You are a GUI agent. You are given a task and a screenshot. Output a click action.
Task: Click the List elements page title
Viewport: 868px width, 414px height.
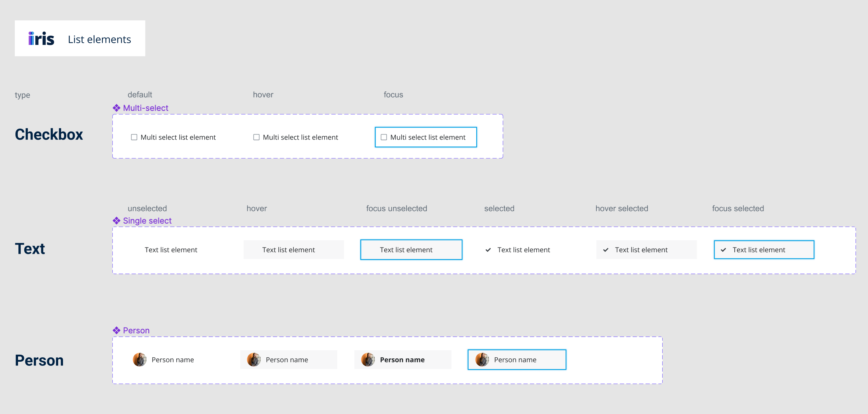click(99, 39)
